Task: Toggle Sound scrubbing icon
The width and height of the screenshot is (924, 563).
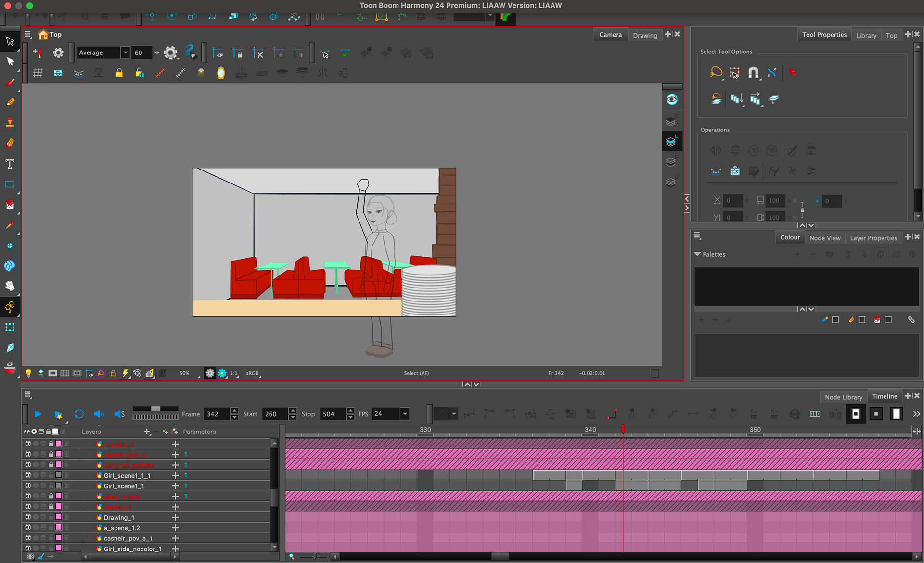Action: [119, 414]
